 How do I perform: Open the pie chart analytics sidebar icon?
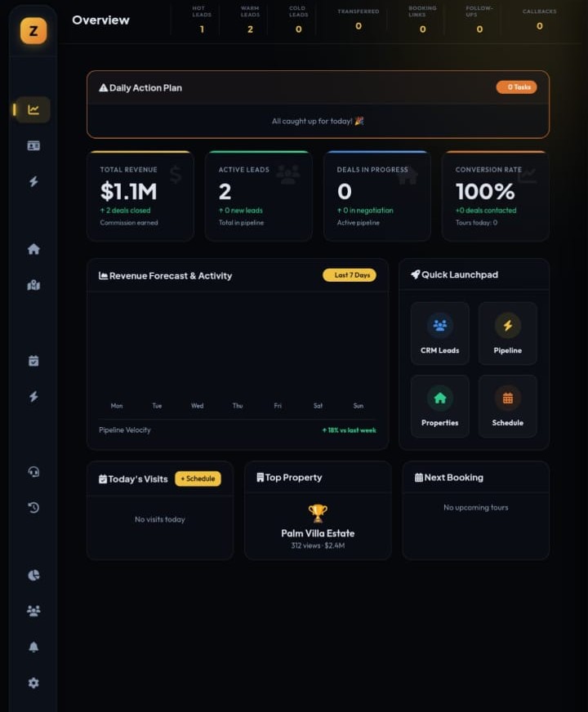pos(33,576)
